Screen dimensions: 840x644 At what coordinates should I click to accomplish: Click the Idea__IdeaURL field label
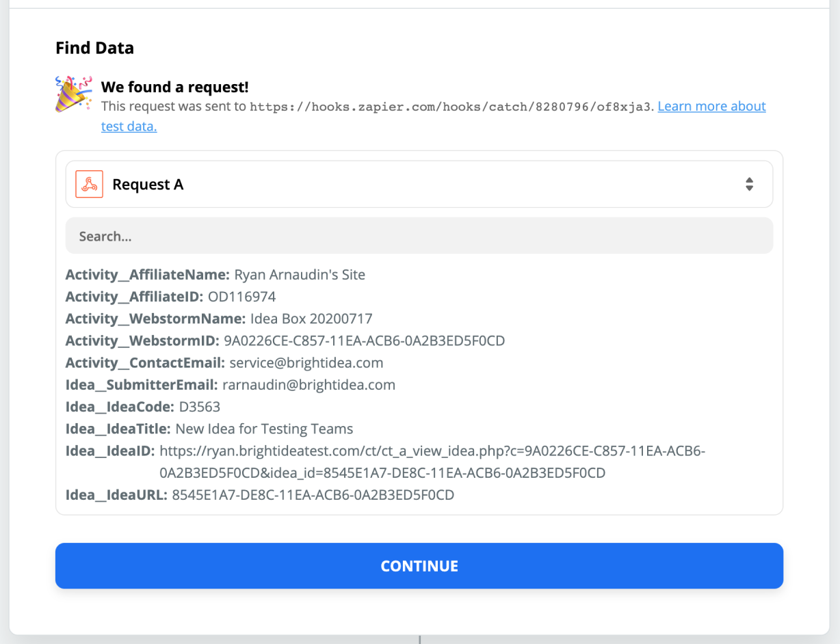pos(117,494)
